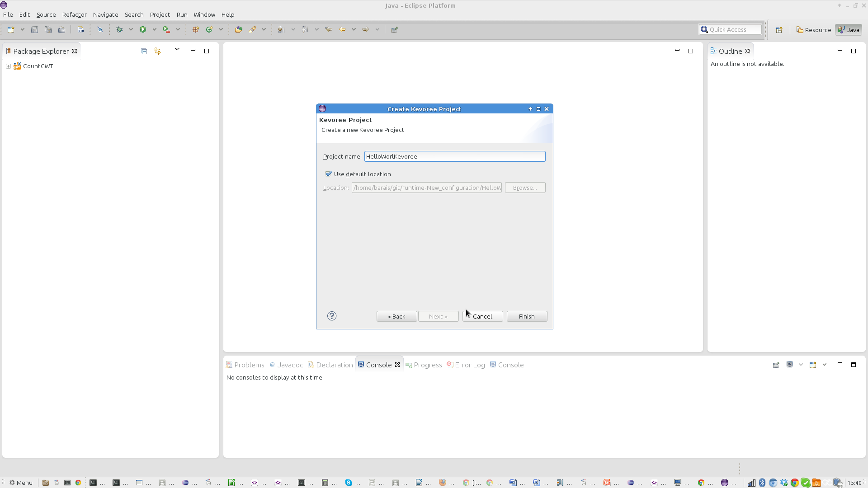Toggle Link with Editor in Package Explorer
The height and width of the screenshot is (488, 868).
point(157,51)
